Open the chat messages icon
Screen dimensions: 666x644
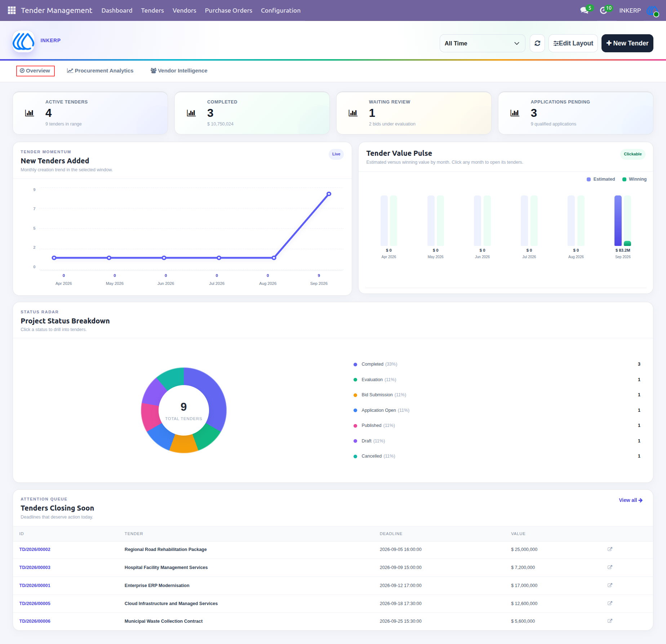click(x=584, y=10)
